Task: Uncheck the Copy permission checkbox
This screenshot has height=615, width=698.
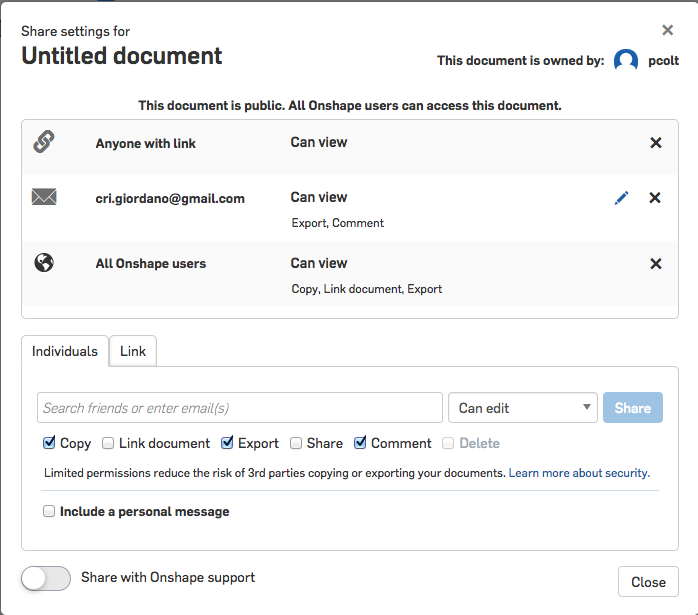Action: click(49, 443)
